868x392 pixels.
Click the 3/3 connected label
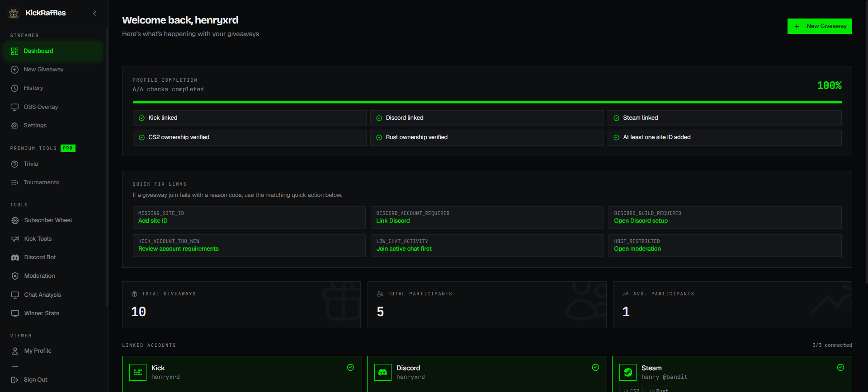click(x=832, y=345)
